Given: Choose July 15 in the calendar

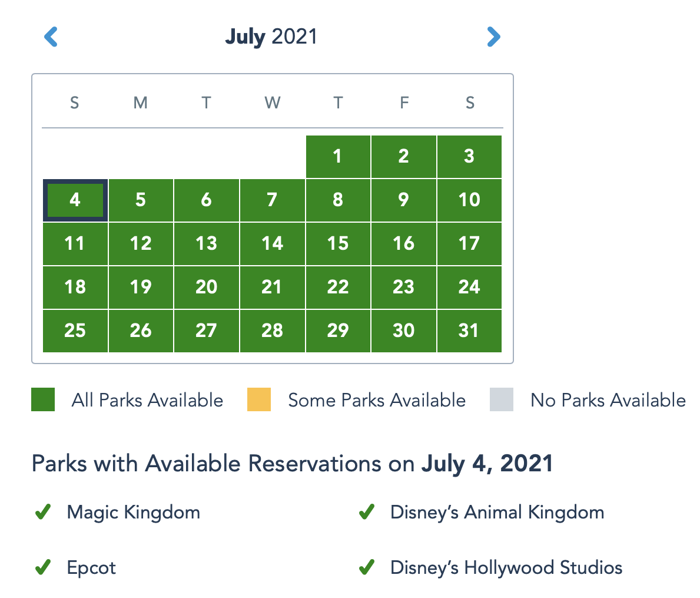Looking at the screenshot, I should click(337, 243).
